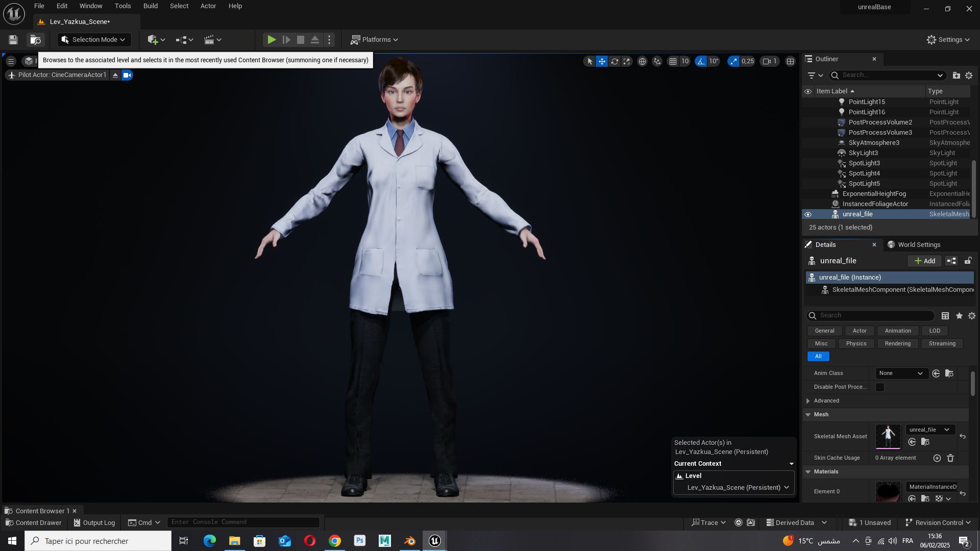
Task: Open the rotation snap 10° dropdown
Action: 714,61
